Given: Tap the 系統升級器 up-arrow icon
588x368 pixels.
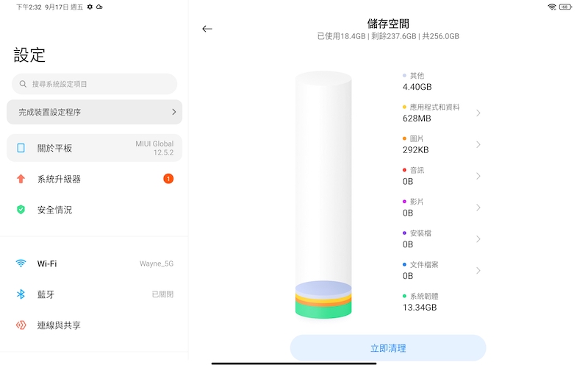Looking at the screenshot, I should 21,179.
